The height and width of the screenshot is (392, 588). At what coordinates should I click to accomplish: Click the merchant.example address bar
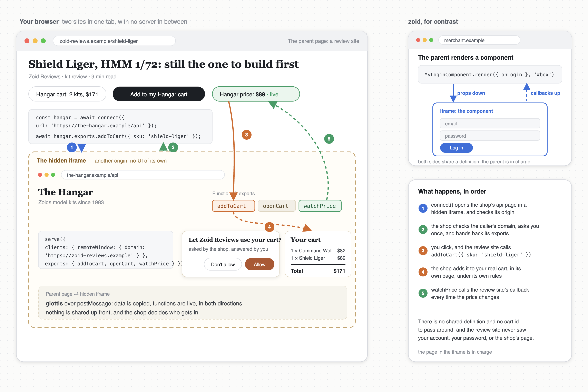pos(479,40)
